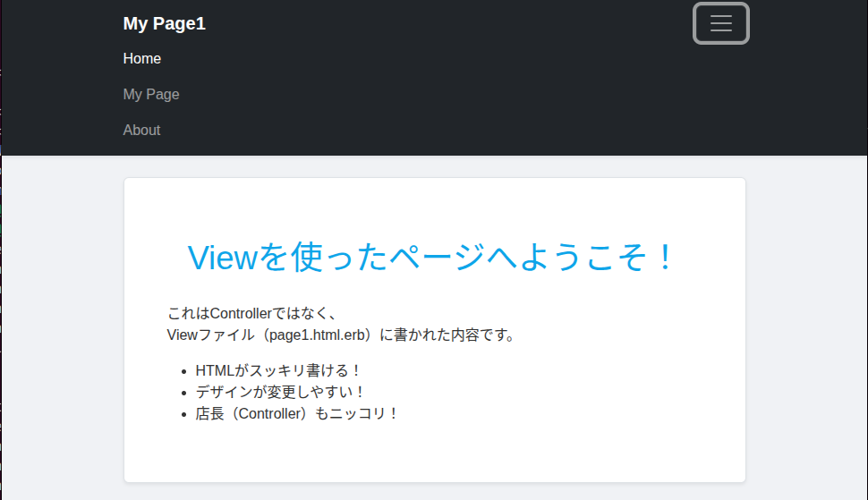Go to the Home nav link
The image size is (868, 500).
tap(142, 59)
